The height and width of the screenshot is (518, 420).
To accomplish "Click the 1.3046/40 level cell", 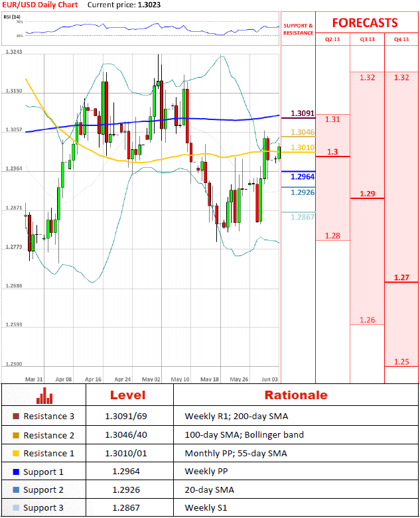I will coord(126,434).
